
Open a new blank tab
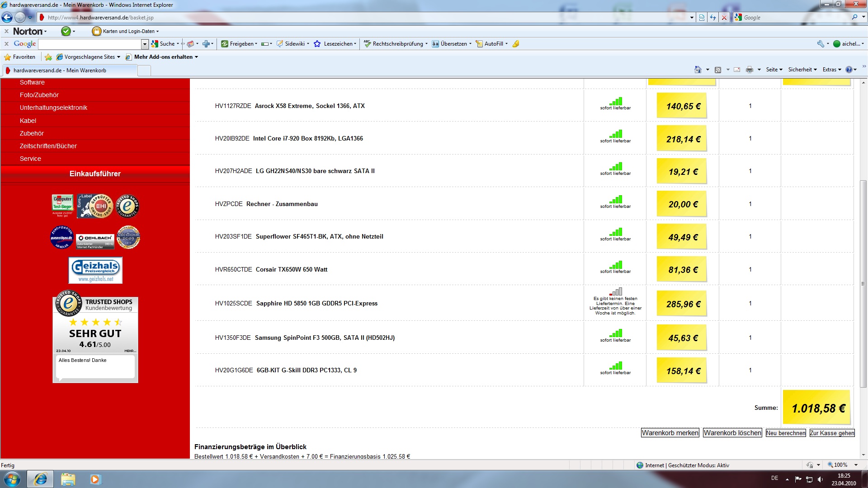(x=144, y=70)
